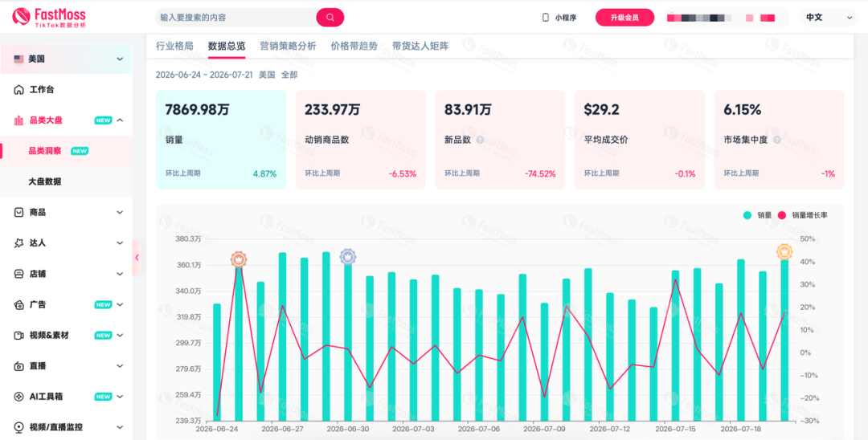The height and width of the screenshot is (440, 868).
Task: Switch to the 营销策略分析 tab
Action: coord(288,46)
